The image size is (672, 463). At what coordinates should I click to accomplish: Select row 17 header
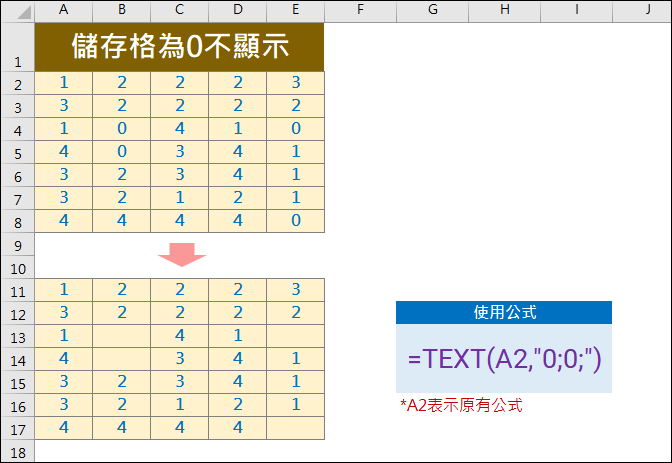(x=18, y=428)
